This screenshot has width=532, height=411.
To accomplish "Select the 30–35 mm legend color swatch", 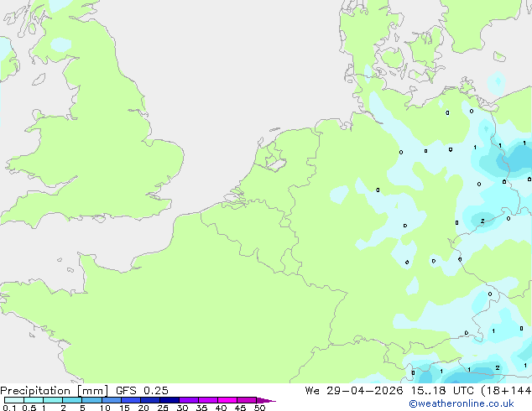I will 188,400.
